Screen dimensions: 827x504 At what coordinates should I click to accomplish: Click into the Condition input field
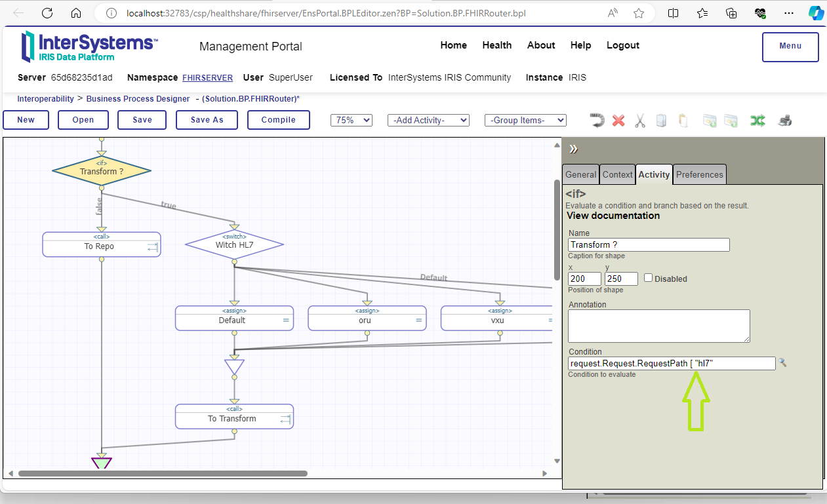pos(672,363)
